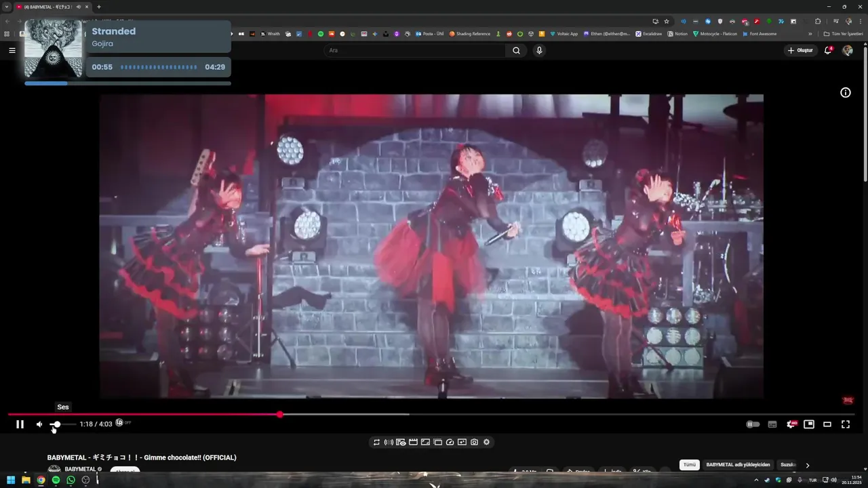The image size is (868, 488).
Task: Click the Stranded song title in overlay
Action: coord(114,31)
